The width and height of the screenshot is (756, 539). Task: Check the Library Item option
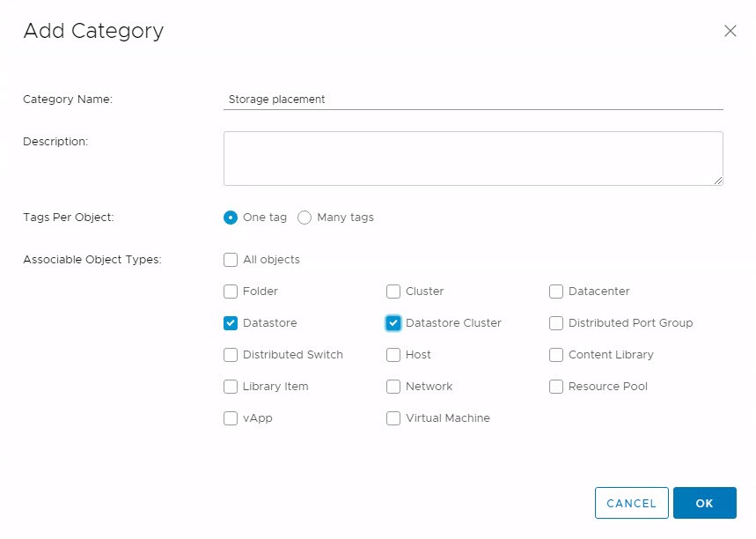pos(231,387)
